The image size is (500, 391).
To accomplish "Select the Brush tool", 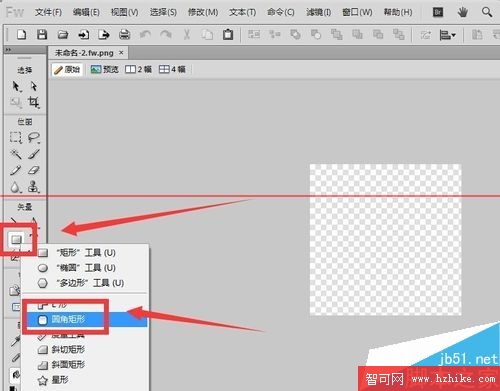I will (33, 154).
